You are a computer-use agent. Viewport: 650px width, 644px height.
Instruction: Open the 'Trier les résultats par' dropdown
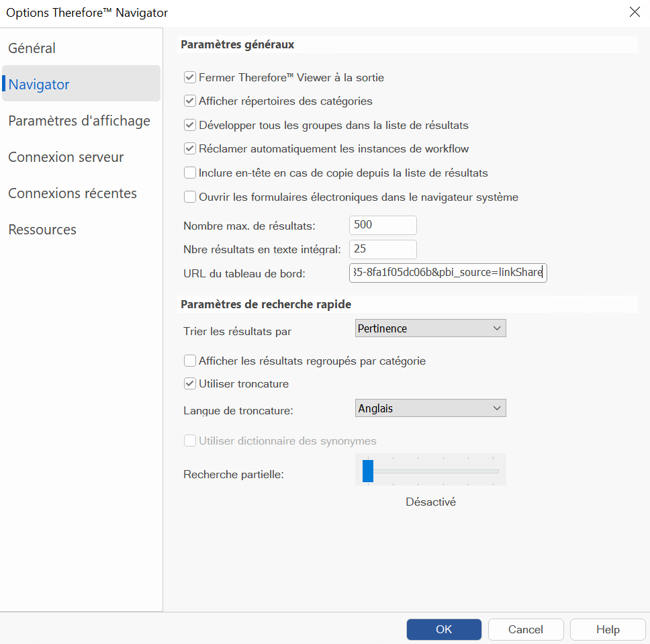(430, 328)
